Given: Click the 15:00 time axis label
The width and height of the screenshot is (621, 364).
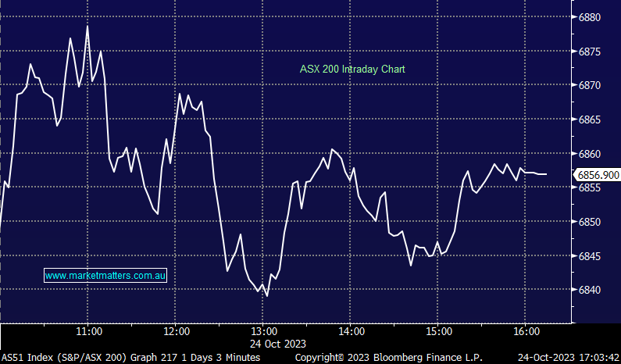Looking at the screenshot, I should coord(437,332).
